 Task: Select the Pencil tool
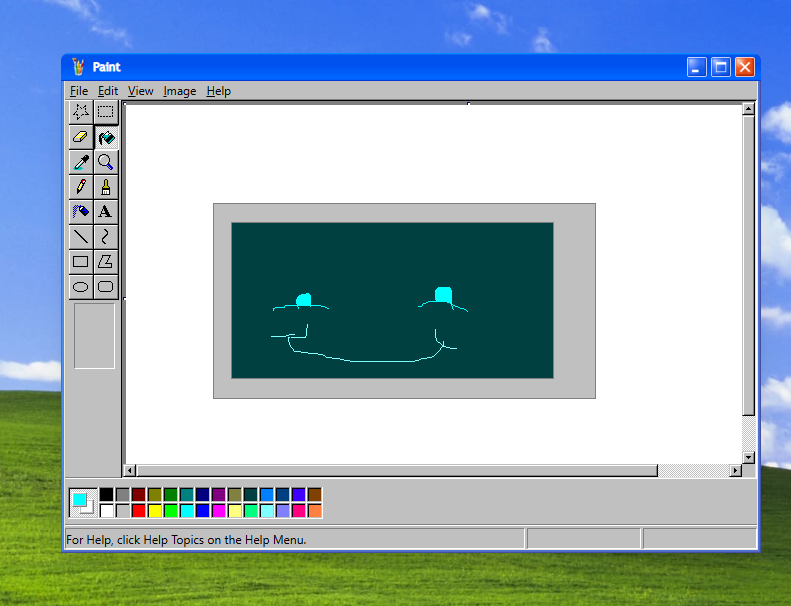point(81,187)
